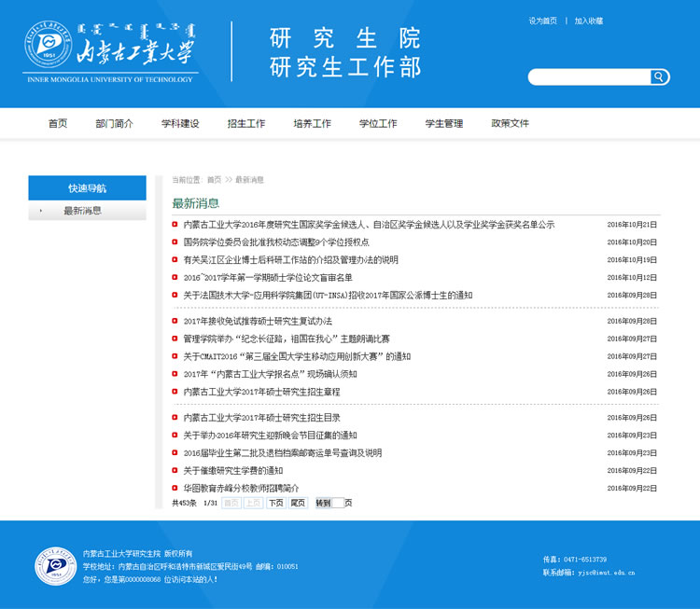Open 招生工作 navigation menu item
700x609 pixels.
point(246,123)
